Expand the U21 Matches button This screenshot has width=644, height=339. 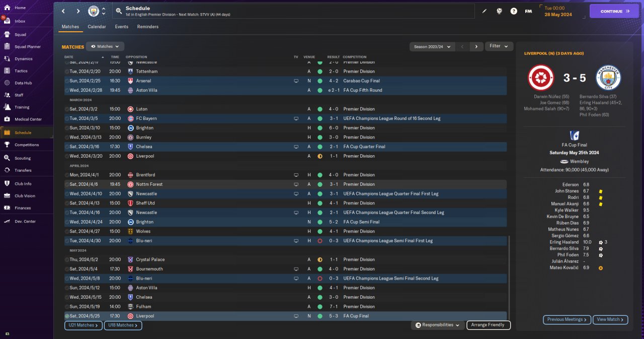coord(84,325)
